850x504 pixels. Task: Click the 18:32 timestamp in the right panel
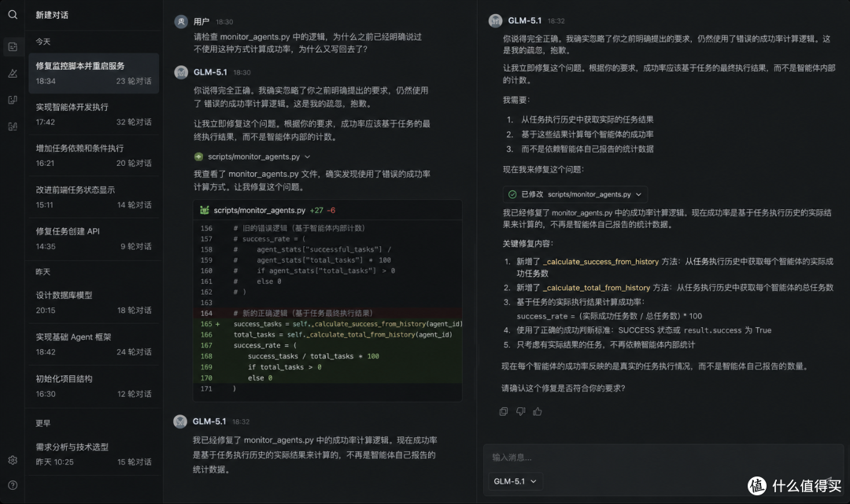pos(556,21)
